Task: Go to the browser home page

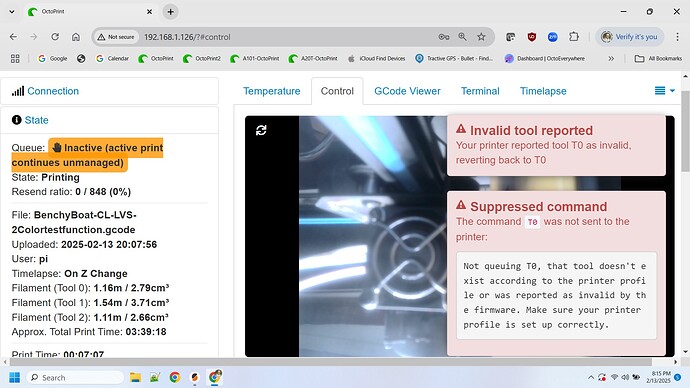Action: point(76,37)
